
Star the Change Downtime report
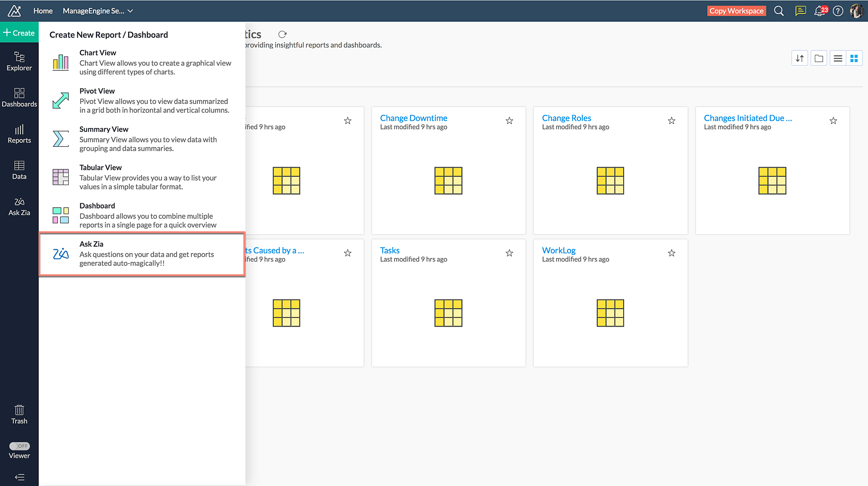coord(510,121)
